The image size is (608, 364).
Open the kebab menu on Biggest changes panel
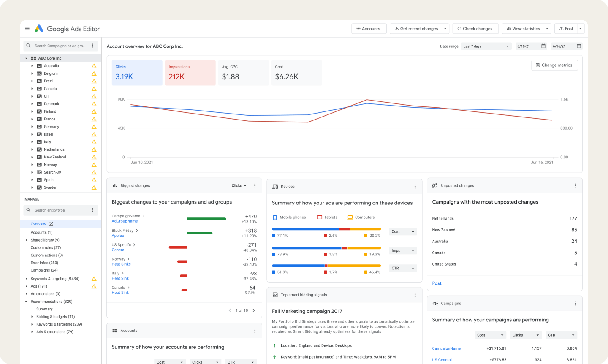(255, 185)
